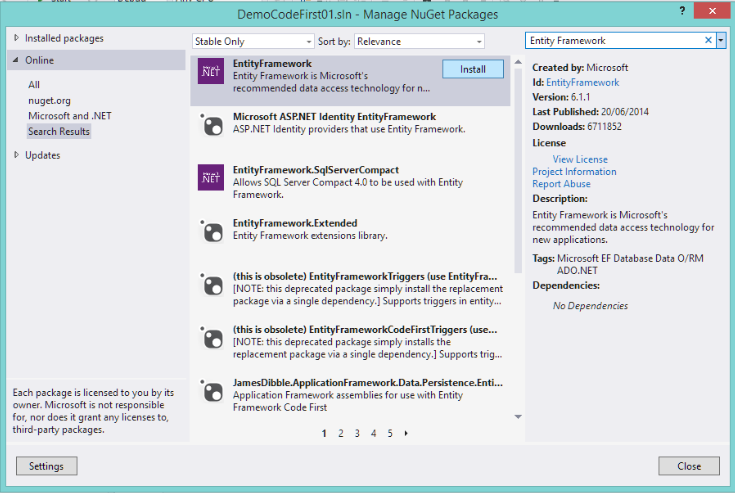Image resolution: width=735 pixels, height=493 pixels.
Task: Click the Downloads 6711852 value
Action: pos(604,127)
